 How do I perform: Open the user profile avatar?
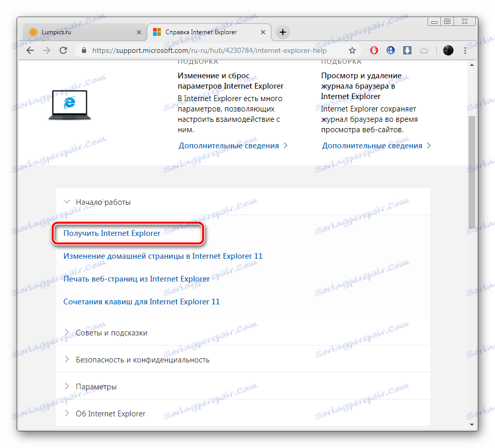point(448,50)
